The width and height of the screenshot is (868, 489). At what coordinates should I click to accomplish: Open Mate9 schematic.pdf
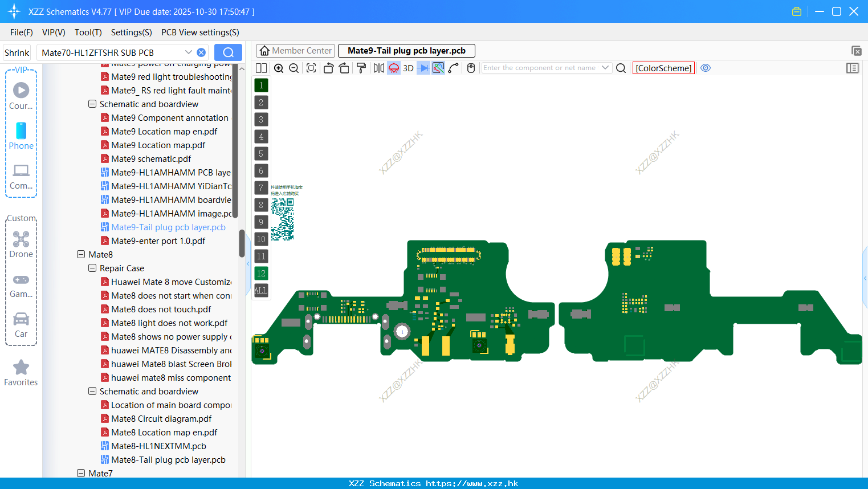151,159
